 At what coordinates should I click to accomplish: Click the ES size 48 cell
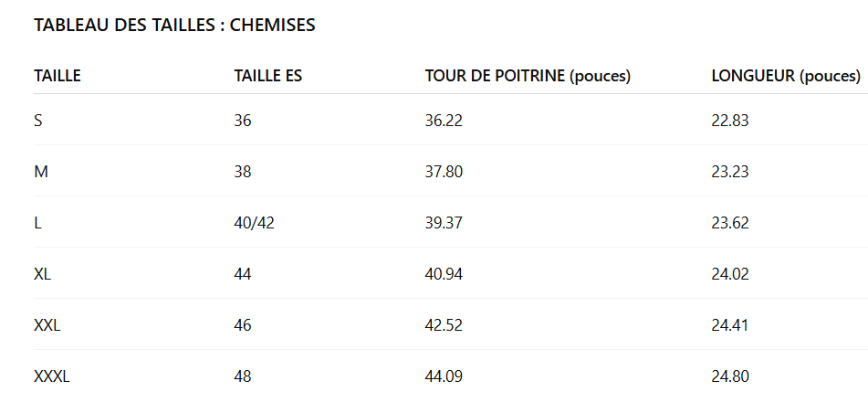[243, 376]
